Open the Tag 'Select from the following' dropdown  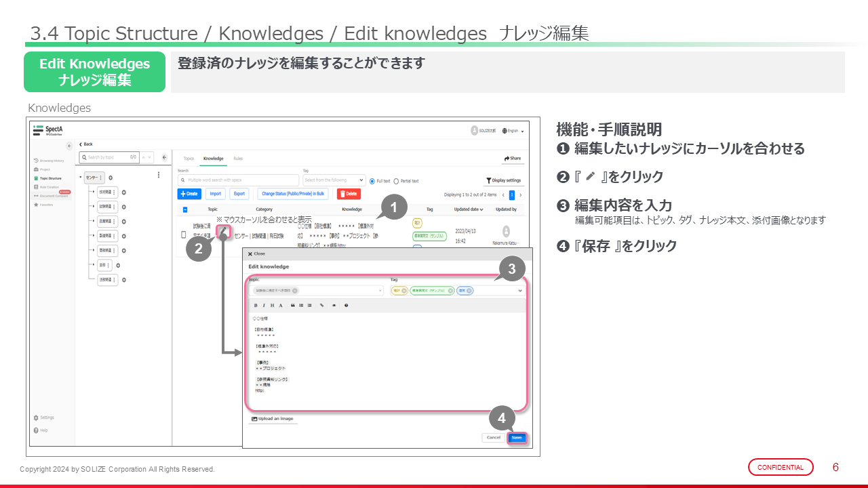[334, 180]
